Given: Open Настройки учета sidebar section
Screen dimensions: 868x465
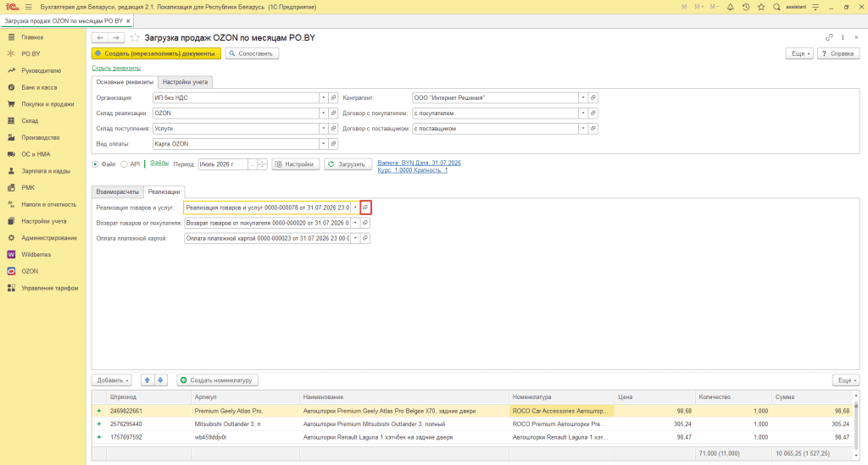Looking at the screenshot, I should coord(44,221).
